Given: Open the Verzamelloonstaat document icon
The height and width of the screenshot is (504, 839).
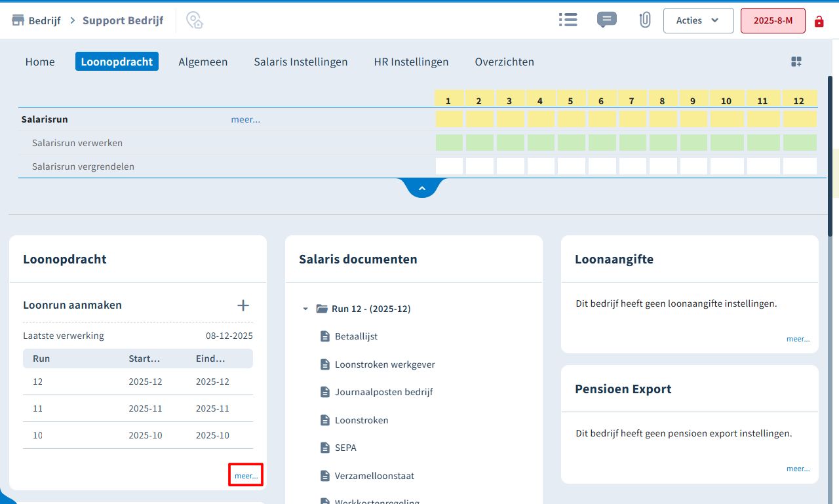Looking at the screenshot, I should pos(324,476).
